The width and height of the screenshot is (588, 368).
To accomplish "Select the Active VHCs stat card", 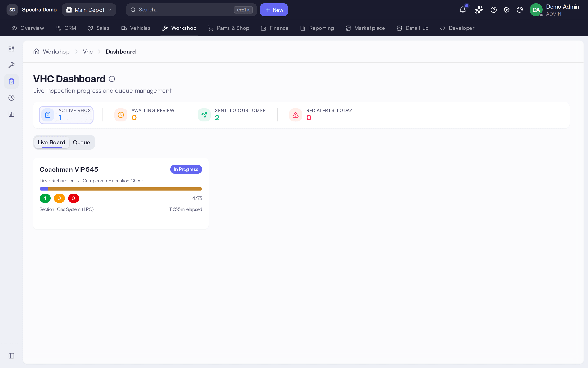I will 66,115.
